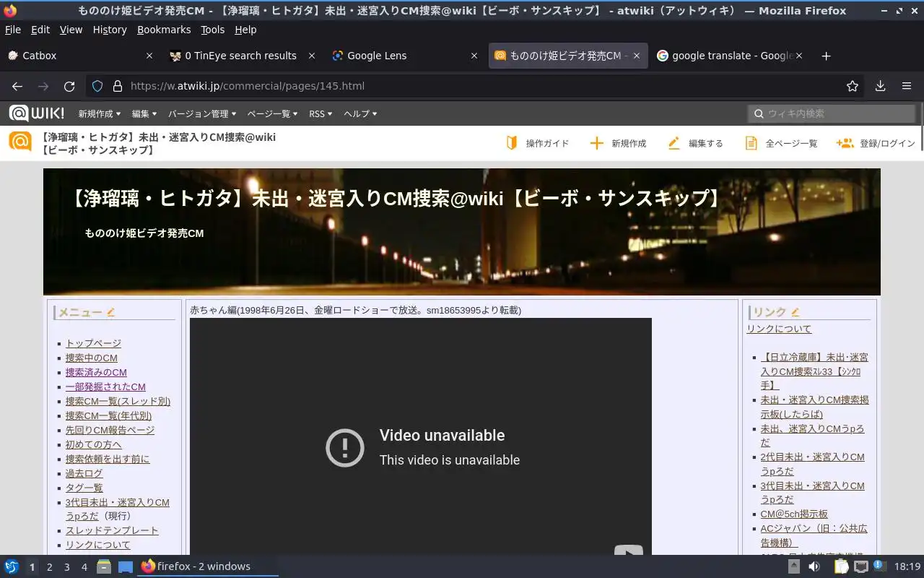
Task: Click the notification tray icon with blue badge
Action: click(x=879, y=566)
